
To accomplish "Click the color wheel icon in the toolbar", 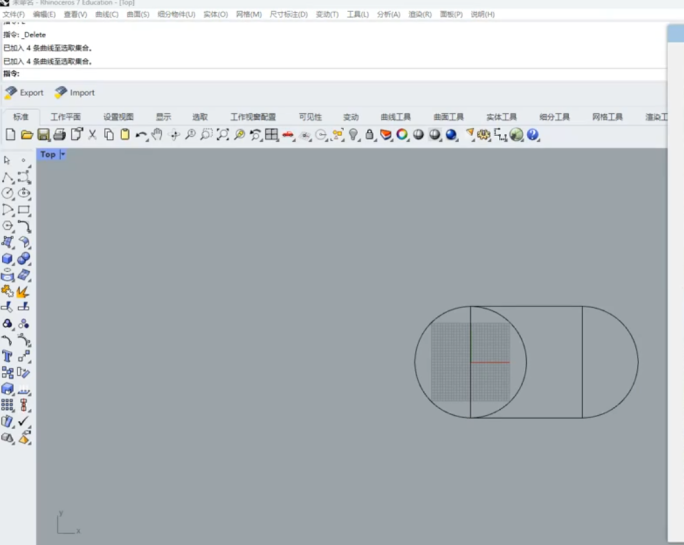I will (x=402, y=135).
